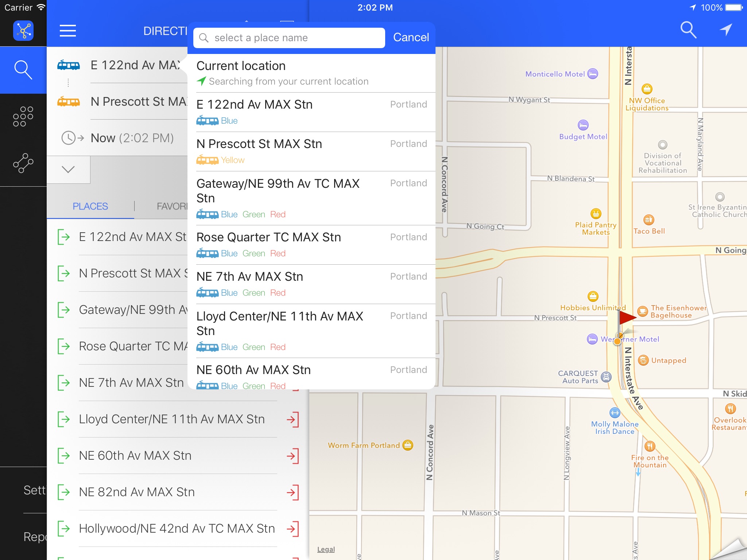
Task: Tap the place name search field
Action: coord(289,38)
